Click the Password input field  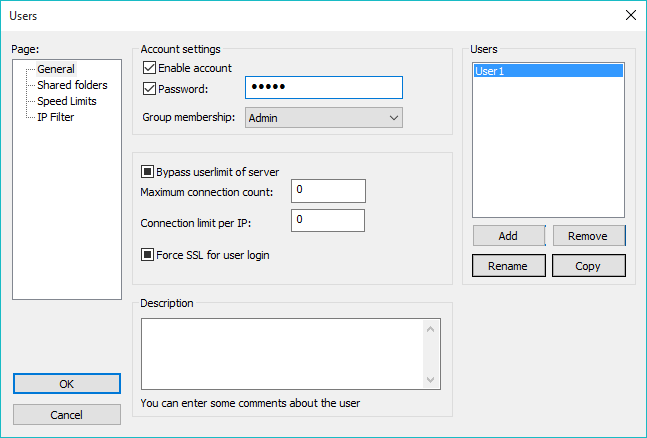pyautogui.click(x=323, y=88)
